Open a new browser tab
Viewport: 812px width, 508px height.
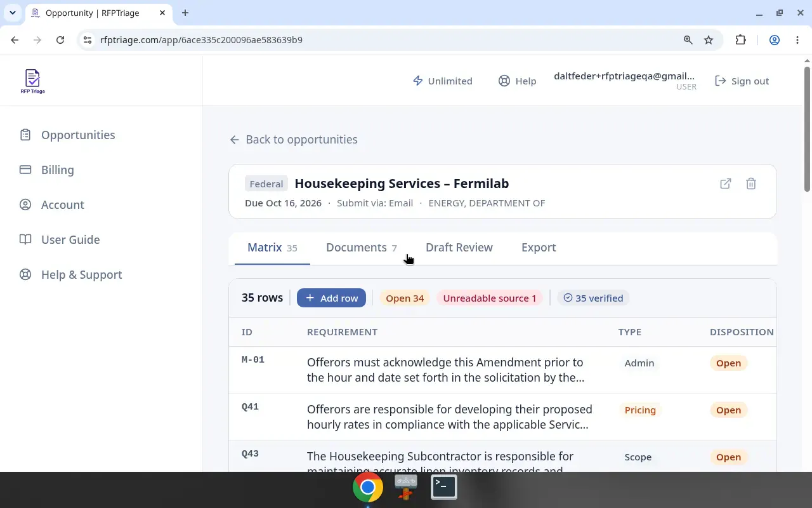click(x=185, y=13)
